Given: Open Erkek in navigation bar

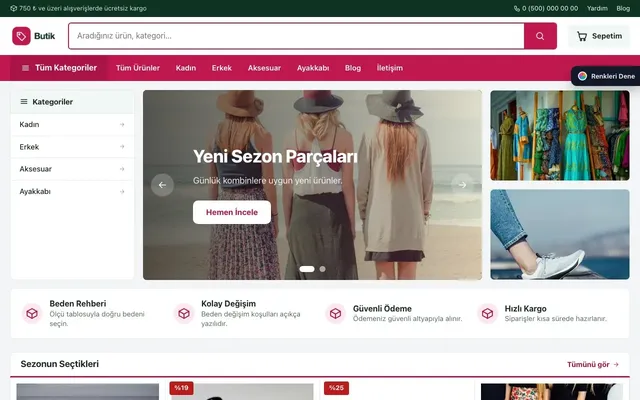Looking at the screenshot, I should point(222,68).
